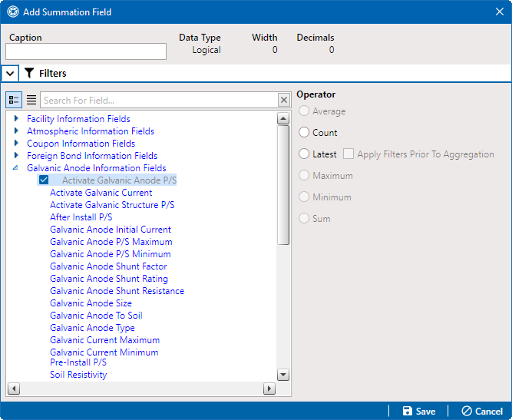
Task: Expand Facility Information Fields
Action: (x=16, y=118)
